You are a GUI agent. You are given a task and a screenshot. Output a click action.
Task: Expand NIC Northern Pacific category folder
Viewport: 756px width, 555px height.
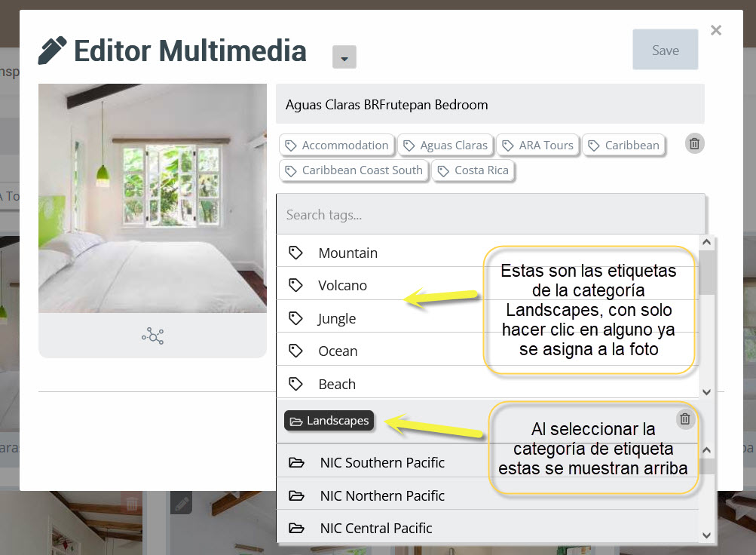click(381, 496)
